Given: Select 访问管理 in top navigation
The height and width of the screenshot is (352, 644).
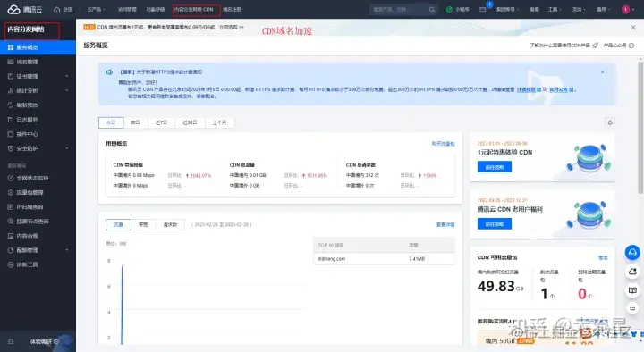Looking at the screenshot, I should pos(127,9).
